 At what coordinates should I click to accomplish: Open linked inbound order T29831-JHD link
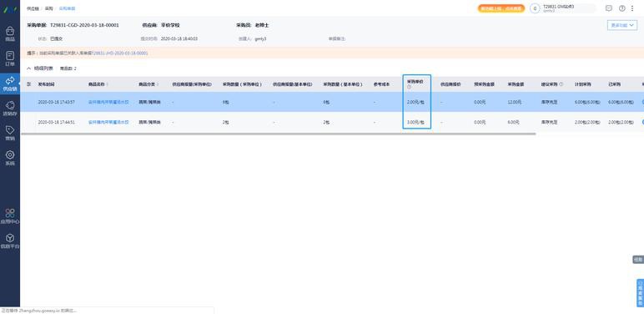point(120,53)
